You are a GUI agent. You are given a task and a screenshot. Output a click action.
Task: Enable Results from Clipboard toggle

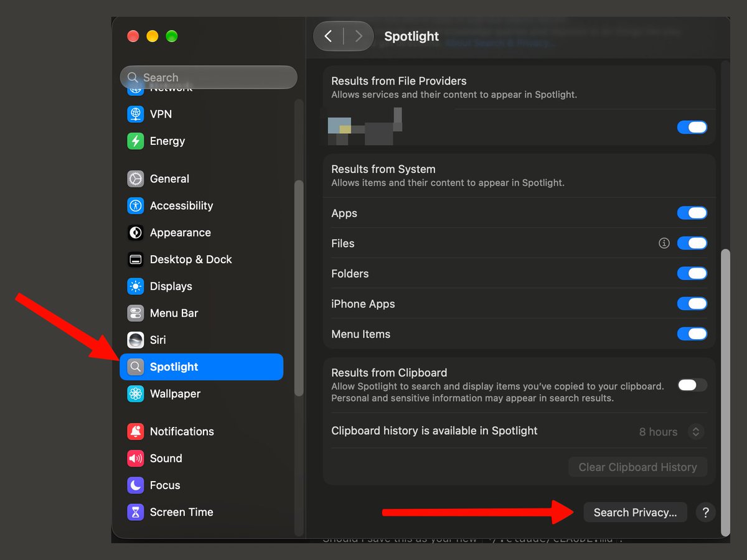(x=692, y=385)
